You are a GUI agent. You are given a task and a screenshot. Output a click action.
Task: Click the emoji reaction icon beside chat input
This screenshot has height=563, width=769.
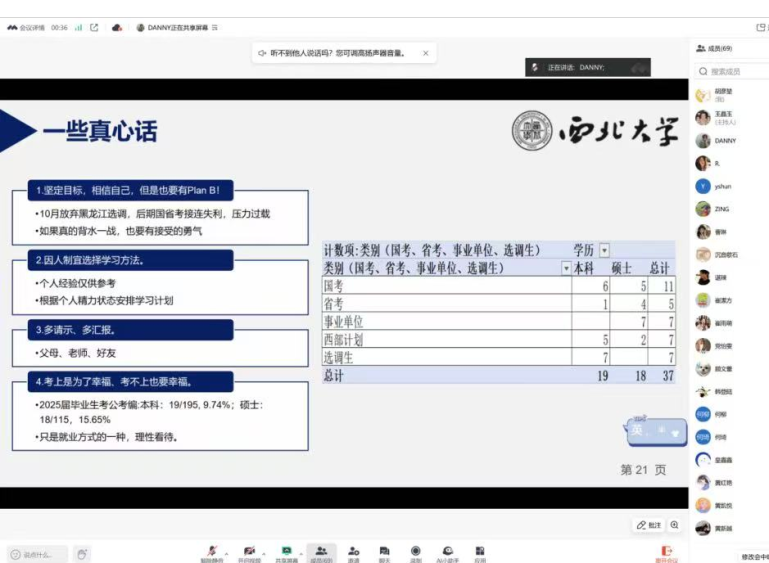coord(82,553)
